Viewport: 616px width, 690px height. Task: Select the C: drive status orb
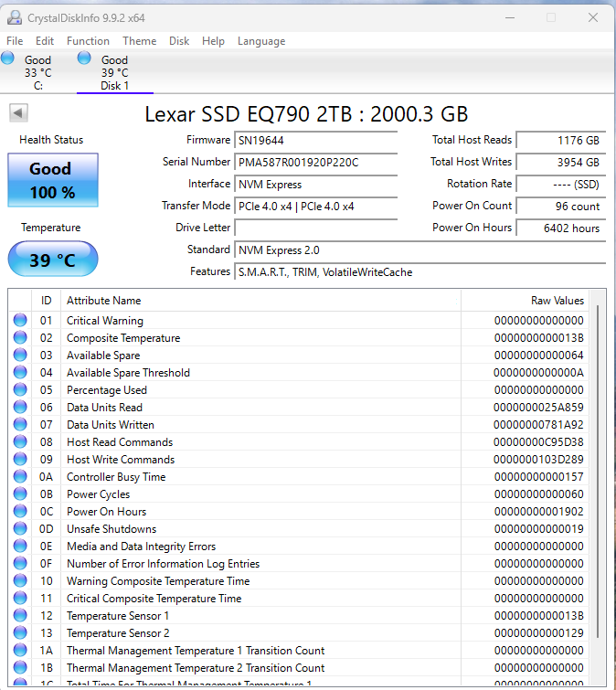point(7,58)
